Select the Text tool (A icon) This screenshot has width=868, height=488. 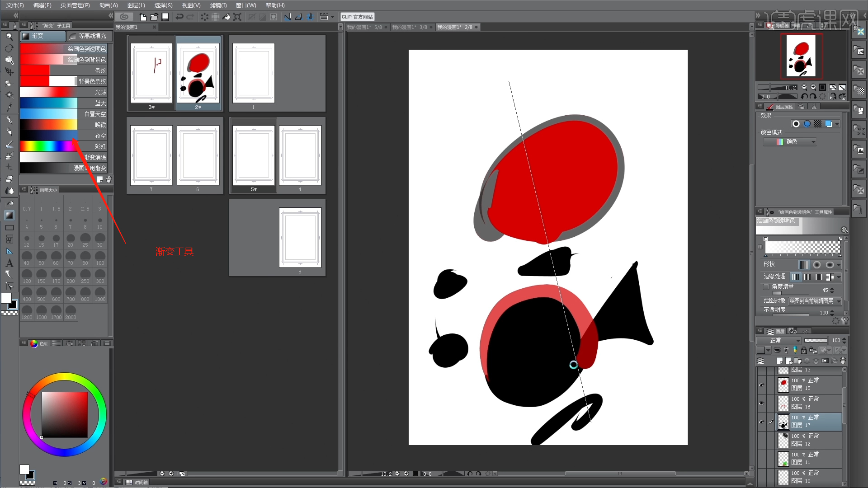point(9,263)
